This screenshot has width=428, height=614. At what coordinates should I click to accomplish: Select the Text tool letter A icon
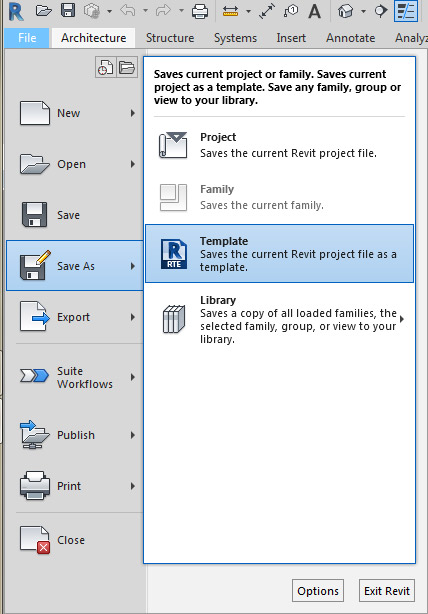(314, 11)
